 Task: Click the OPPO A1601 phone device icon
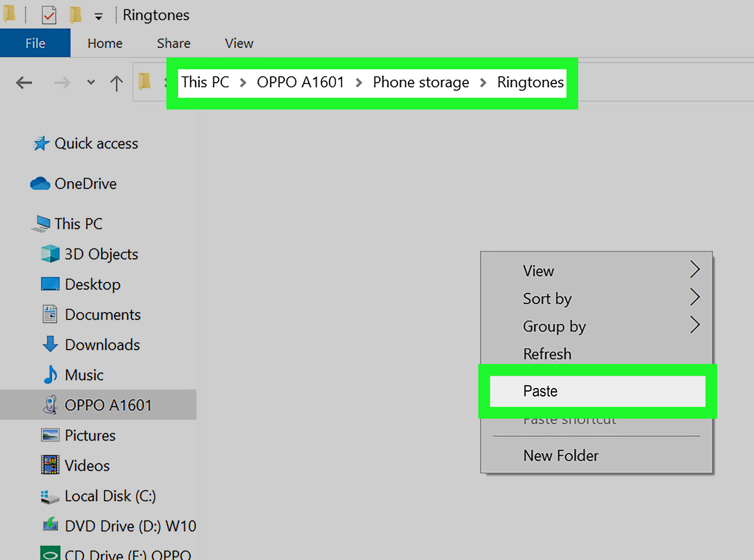coord(50,405)
